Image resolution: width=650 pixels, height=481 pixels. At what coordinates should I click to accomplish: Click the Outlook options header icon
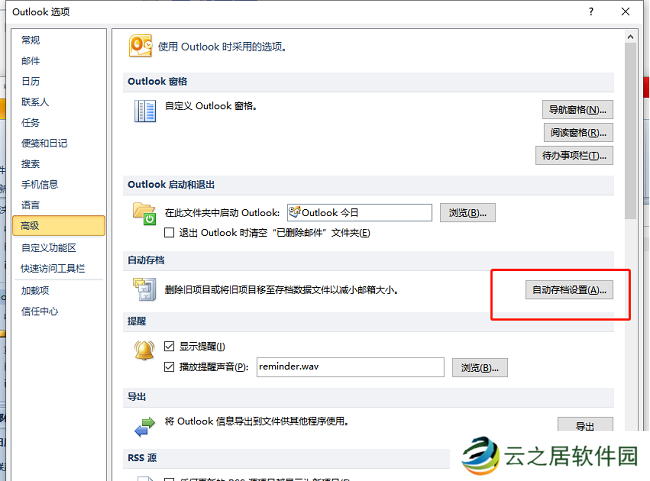coord(141,46)
